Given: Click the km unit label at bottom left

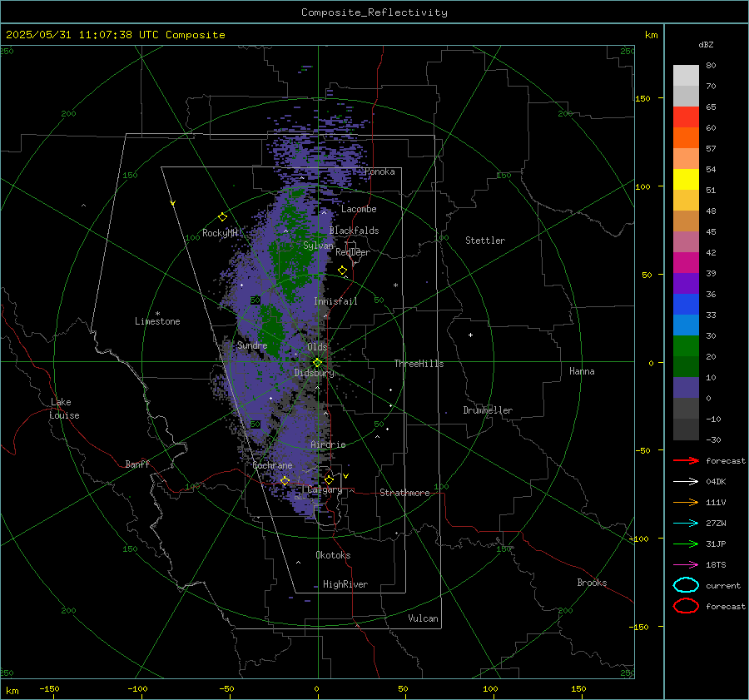Looking at the screenshot, I should [12, 691].
